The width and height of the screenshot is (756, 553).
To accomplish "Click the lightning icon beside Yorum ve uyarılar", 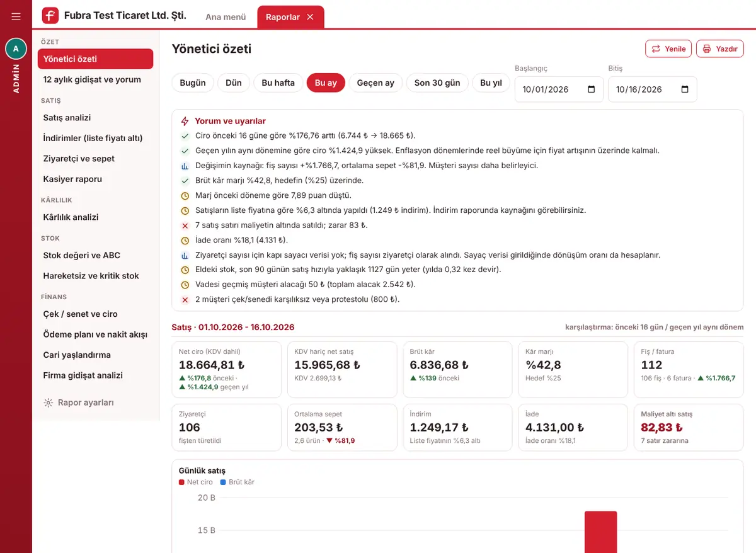I will click(185, 121).
